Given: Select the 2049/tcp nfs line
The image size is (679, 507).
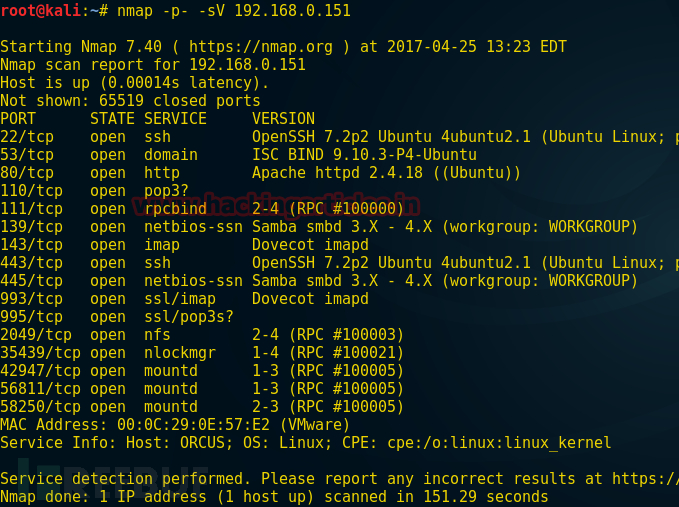Looking at the screenshot, I should coord(202,335).
